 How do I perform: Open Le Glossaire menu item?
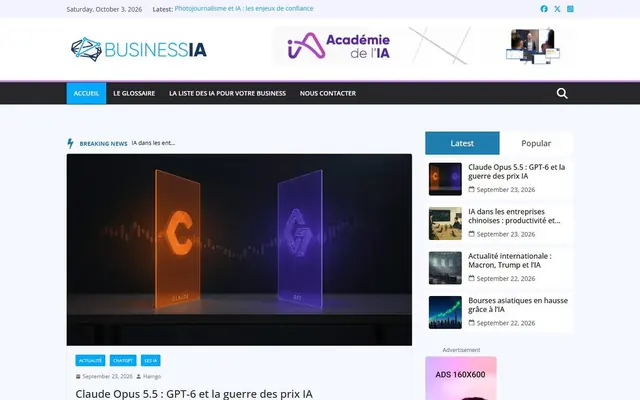point(134,93)
